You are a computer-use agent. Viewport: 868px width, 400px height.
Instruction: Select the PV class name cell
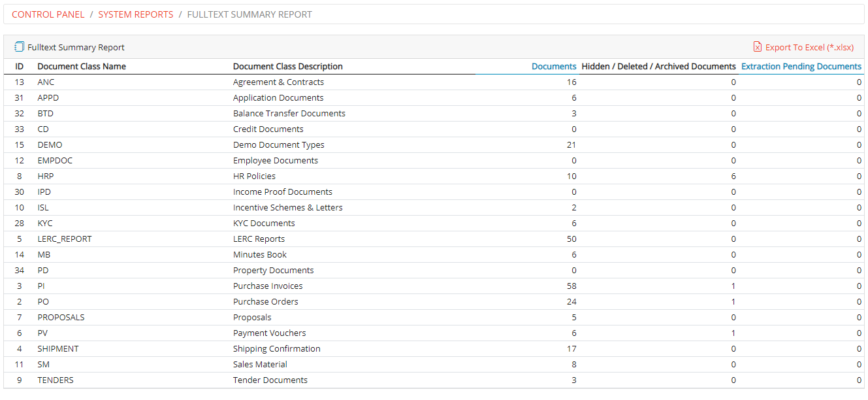(42, 333)
